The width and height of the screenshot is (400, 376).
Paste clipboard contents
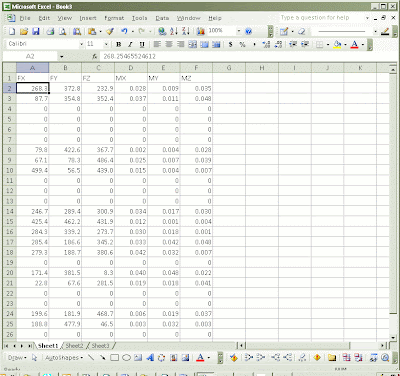pos(92,31)
